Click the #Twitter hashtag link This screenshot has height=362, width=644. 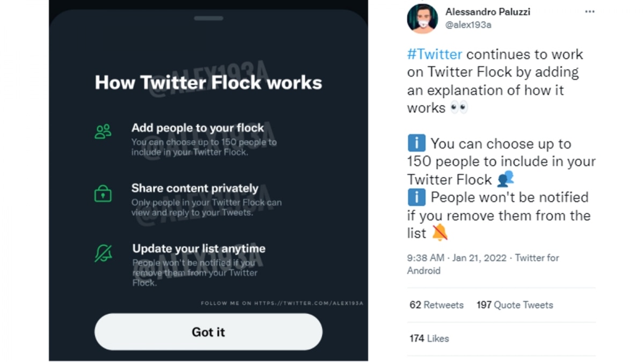coord(434,54)
